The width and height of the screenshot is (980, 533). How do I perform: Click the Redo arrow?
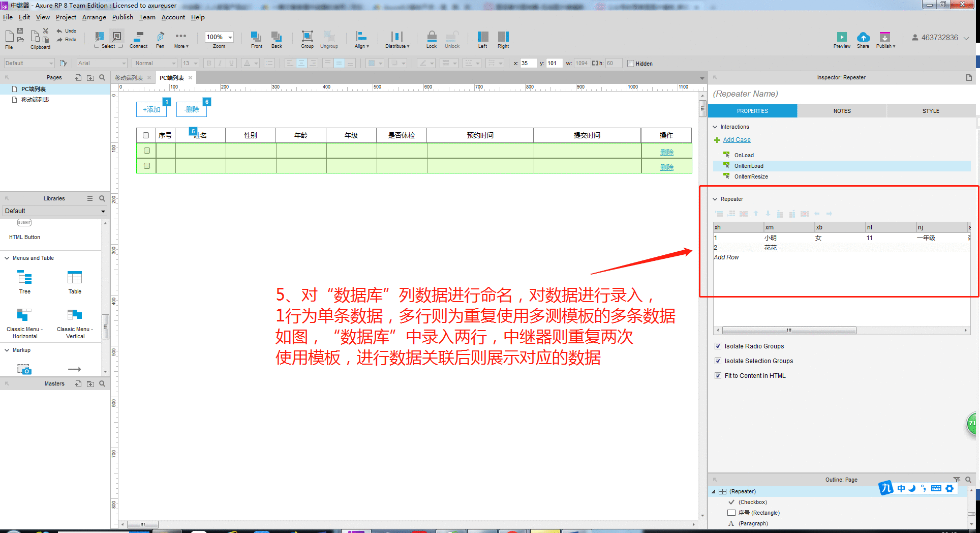click(x=59, y=40)
